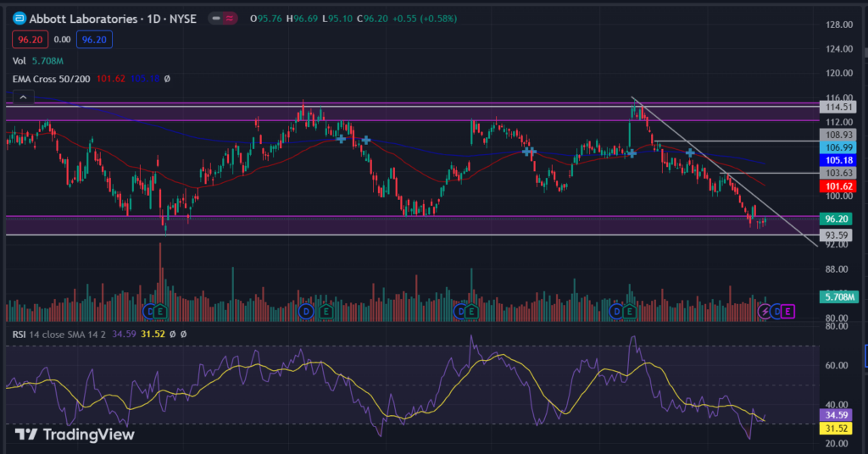868x454 pixels.
Task: Select the 0.00 spread value between price boxes
Action: tap(62, 40)
